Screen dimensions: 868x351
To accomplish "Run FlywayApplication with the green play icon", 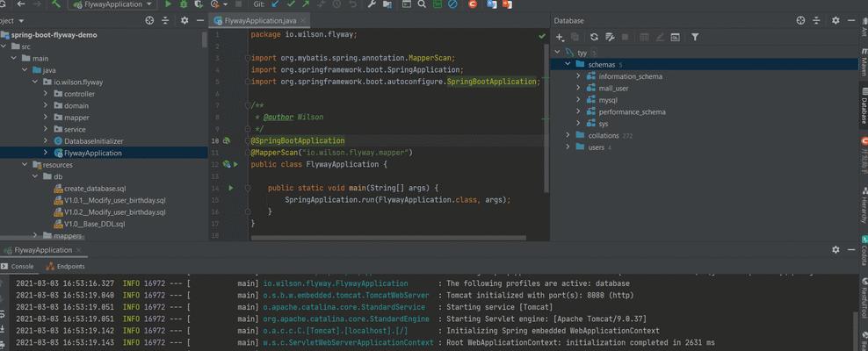I will coord(169,4).
